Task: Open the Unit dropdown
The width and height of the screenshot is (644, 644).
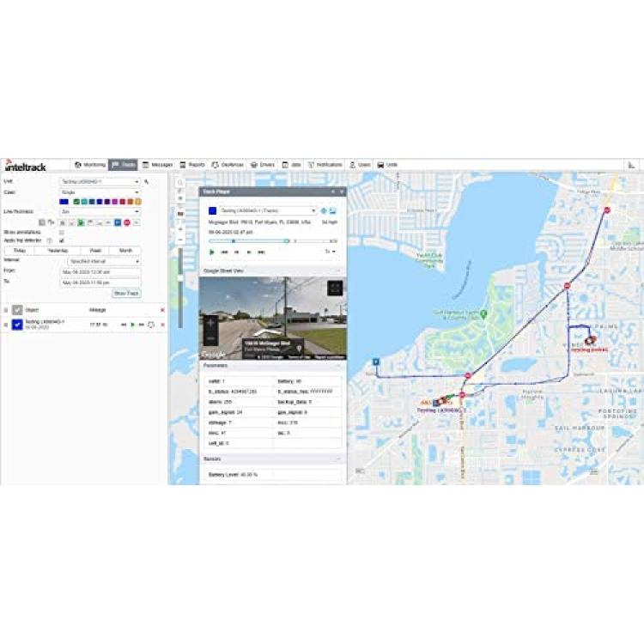Action: pos(100,182)
